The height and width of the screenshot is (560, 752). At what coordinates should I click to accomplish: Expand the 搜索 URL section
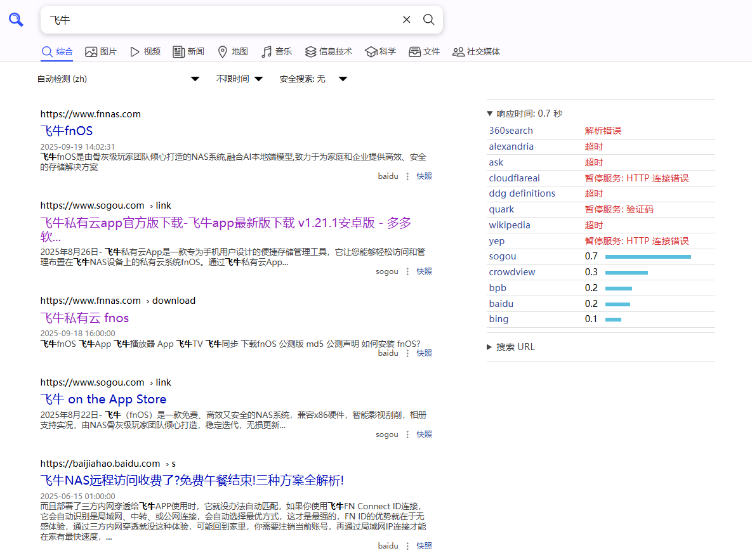[x=511, y=347]
